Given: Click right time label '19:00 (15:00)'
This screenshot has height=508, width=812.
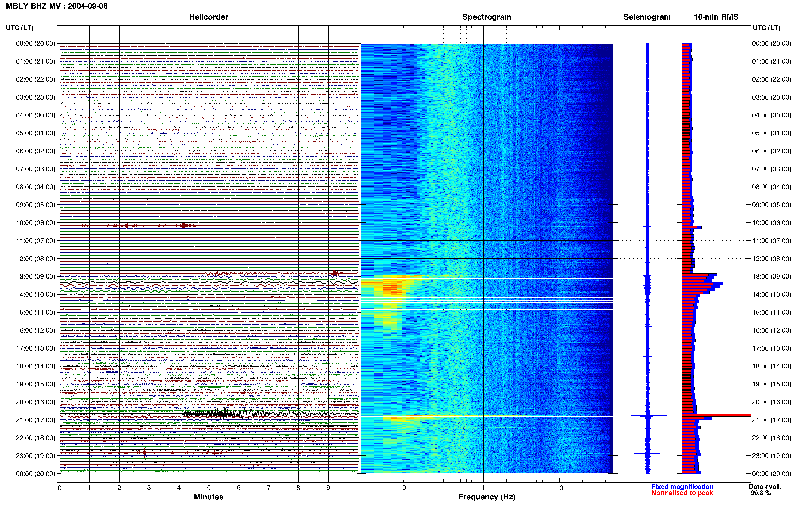Looking at the screenshot, I should pos(772,384).
